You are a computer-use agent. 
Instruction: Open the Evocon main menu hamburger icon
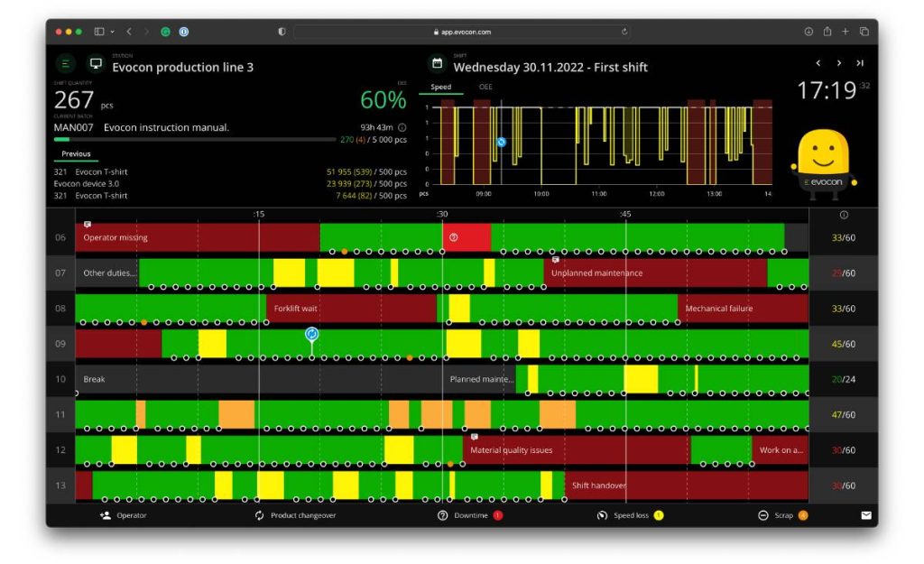coord(65,63)
